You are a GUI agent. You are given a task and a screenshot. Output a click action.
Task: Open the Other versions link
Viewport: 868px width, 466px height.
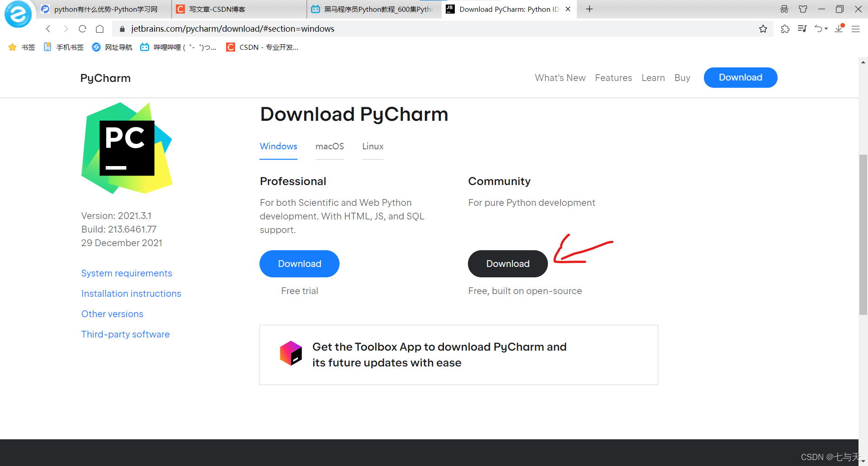112,314
